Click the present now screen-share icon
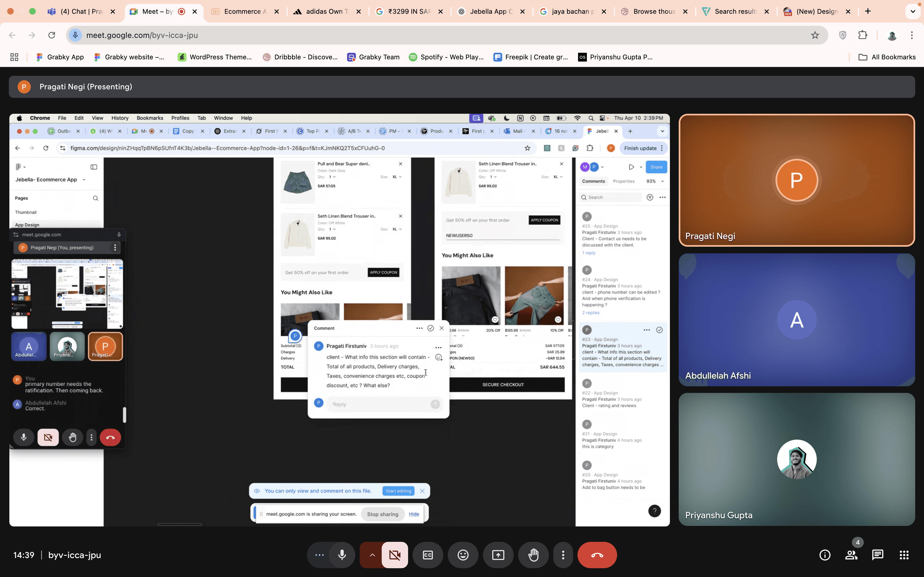 click(498, 555)
